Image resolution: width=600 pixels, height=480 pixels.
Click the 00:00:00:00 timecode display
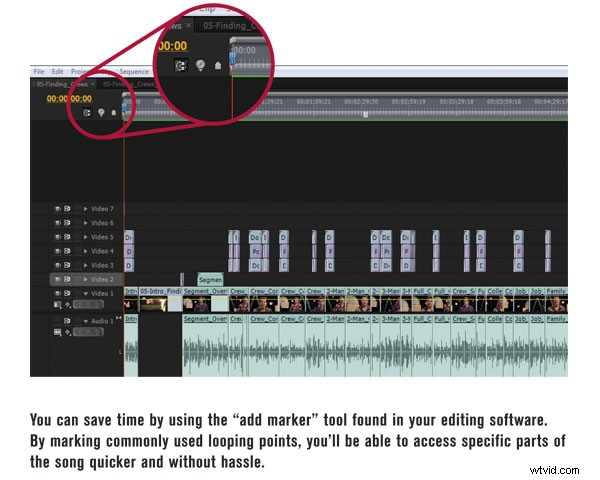point(69,99)
